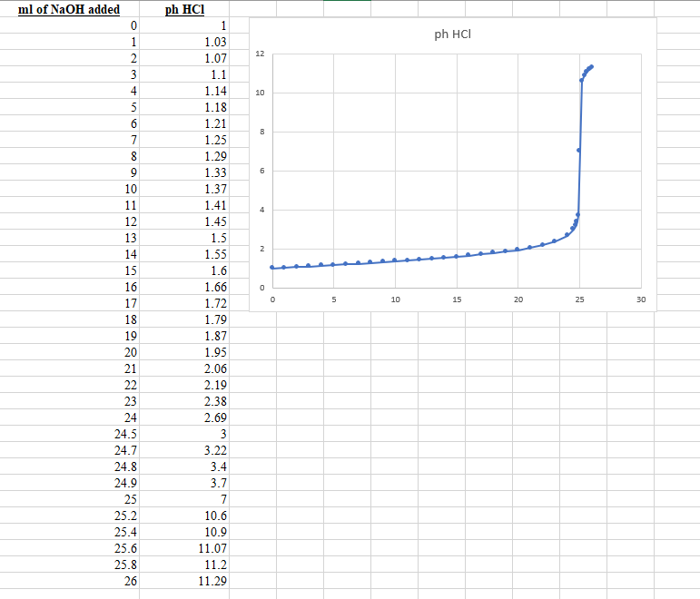
Task: Select the 'ph HCl' column header cell
Action: pos(184,9)
